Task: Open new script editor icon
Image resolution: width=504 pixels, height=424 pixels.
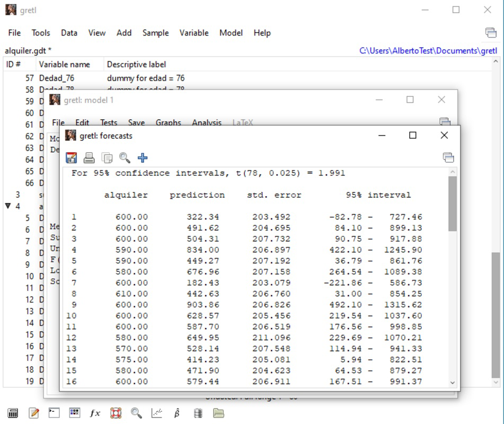Action: pyautogui.click(x=34, y=413)
